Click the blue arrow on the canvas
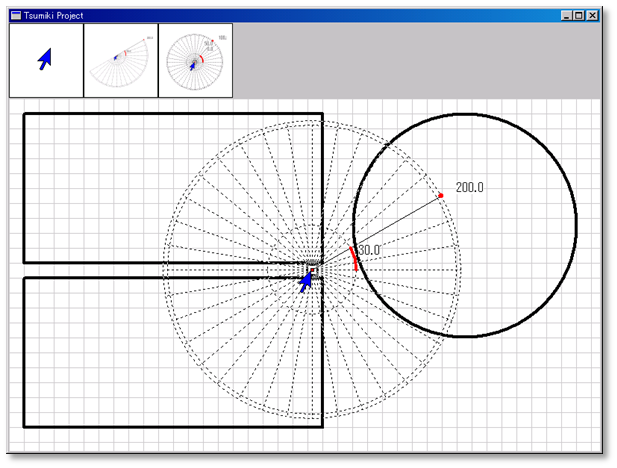 [x=307, y=283]
